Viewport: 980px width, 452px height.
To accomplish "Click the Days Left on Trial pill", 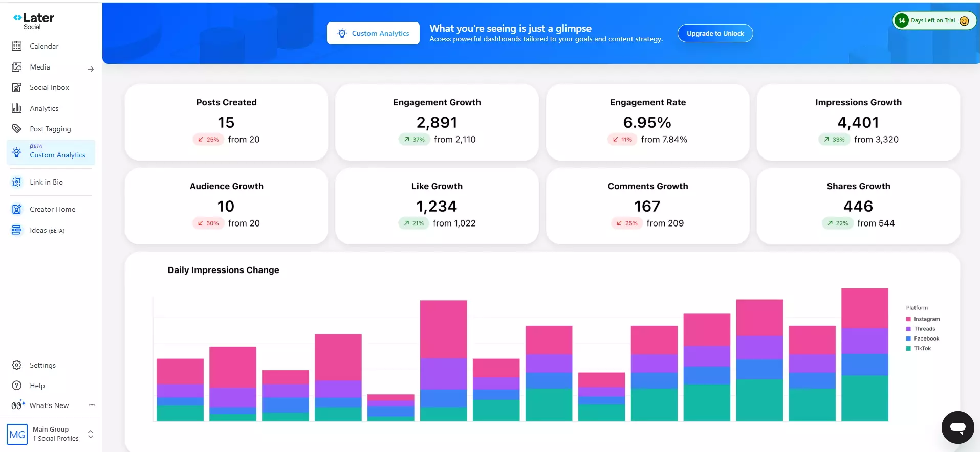I will tap(934, 21).
